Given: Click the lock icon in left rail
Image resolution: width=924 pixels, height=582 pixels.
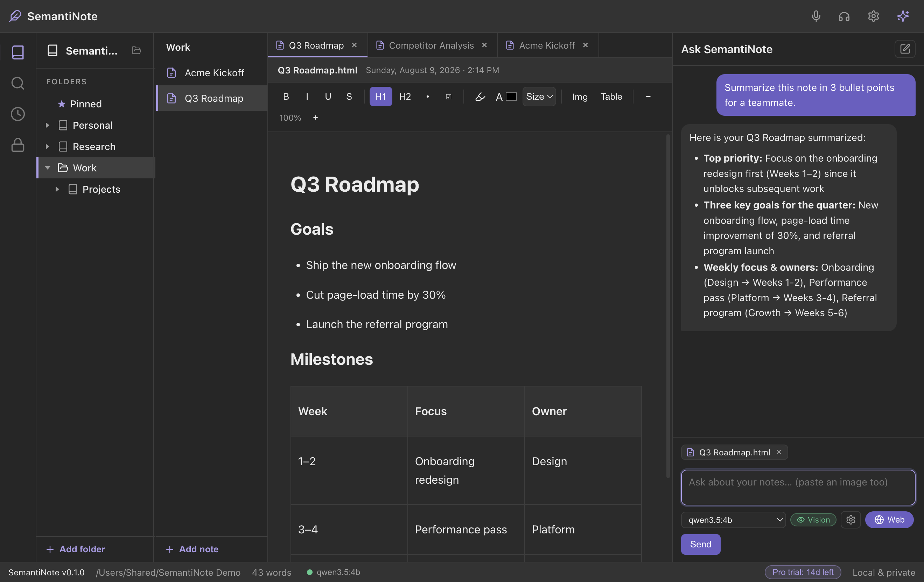Looking at the screenshot, I should click(x=17, y=145).
